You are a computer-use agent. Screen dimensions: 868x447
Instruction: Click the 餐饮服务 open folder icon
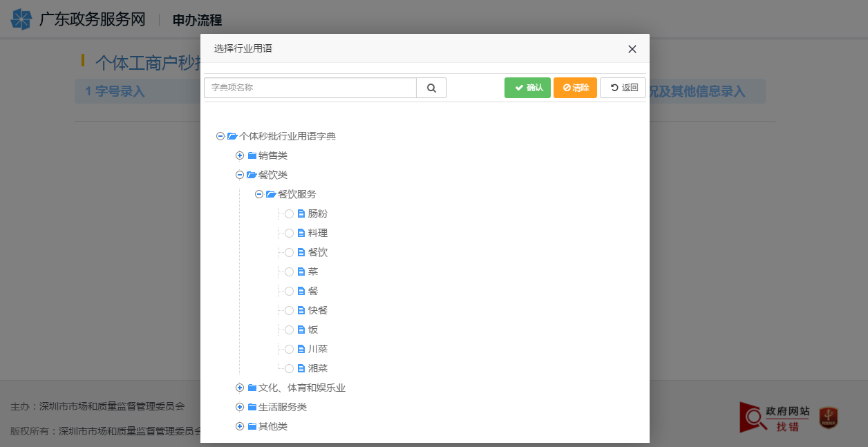tap(271, 194)
